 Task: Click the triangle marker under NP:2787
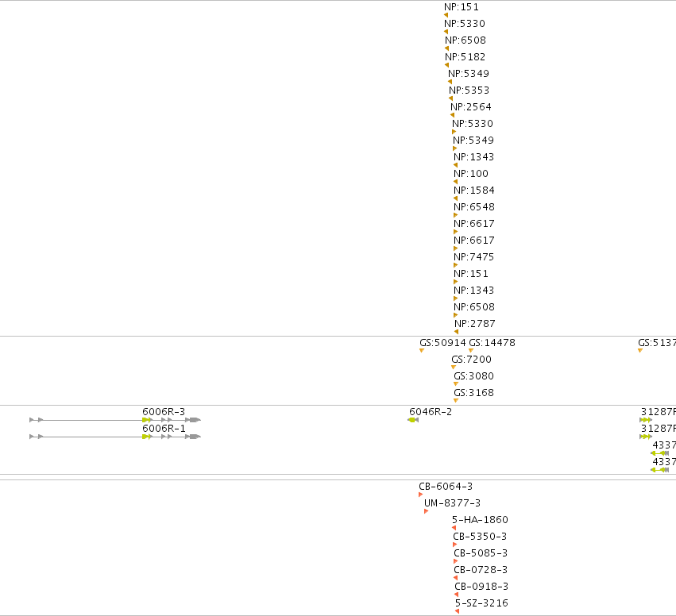click(x=456, y=332)
